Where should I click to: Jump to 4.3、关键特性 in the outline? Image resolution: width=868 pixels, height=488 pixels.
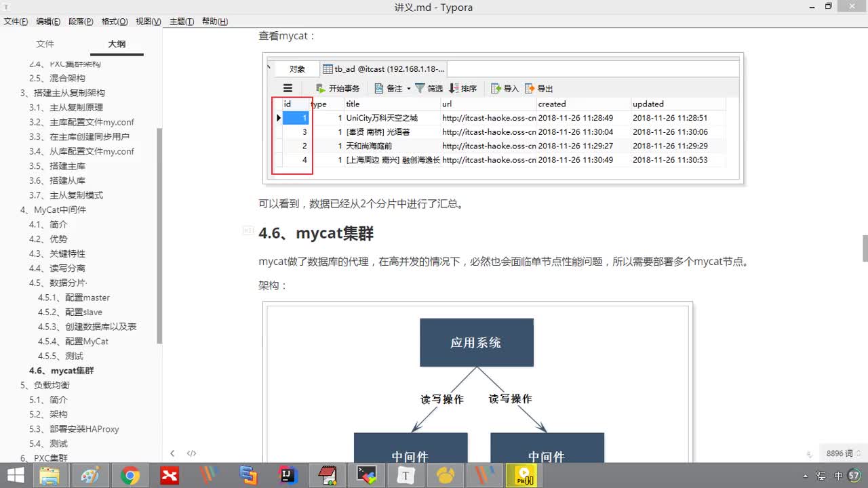[57, 253]
